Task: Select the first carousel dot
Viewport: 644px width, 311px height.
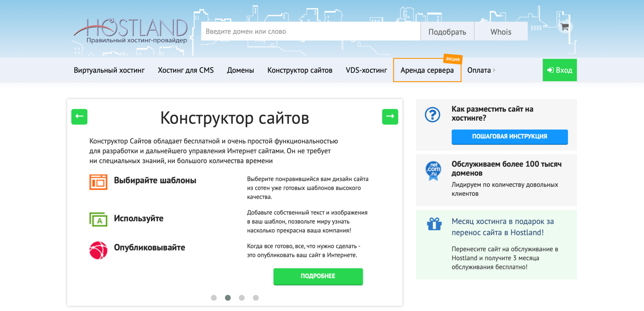Action: (x=214, y=298)
